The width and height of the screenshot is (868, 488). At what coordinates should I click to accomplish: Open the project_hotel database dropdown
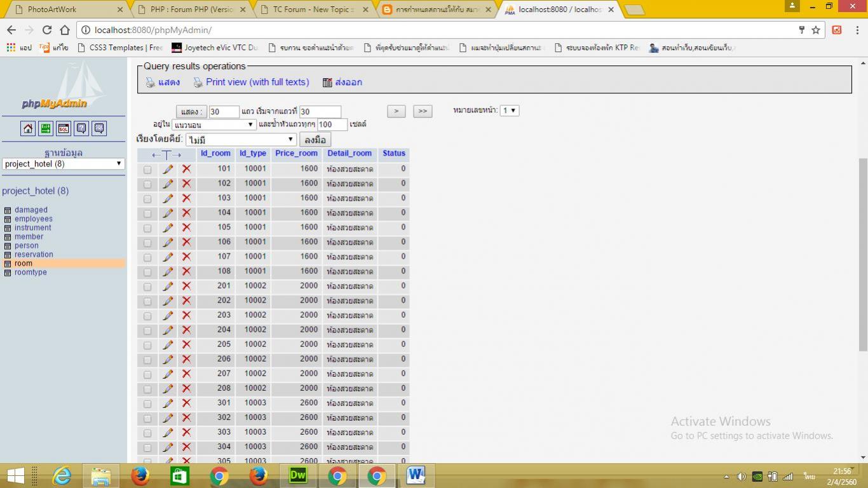click(x=63, y=164)
